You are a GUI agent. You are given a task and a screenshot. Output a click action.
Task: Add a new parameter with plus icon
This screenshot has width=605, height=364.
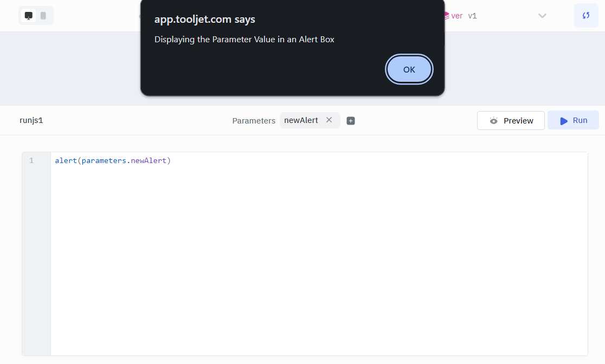tap(351, 121)
